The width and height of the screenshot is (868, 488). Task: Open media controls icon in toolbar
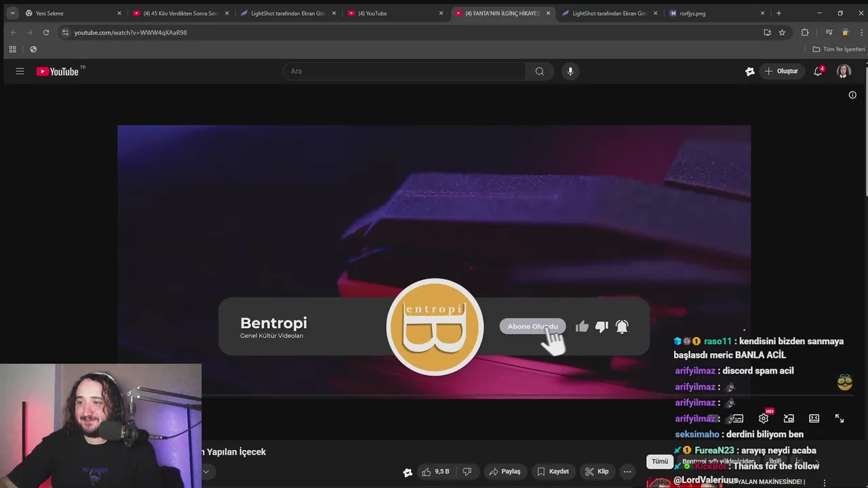829,33
